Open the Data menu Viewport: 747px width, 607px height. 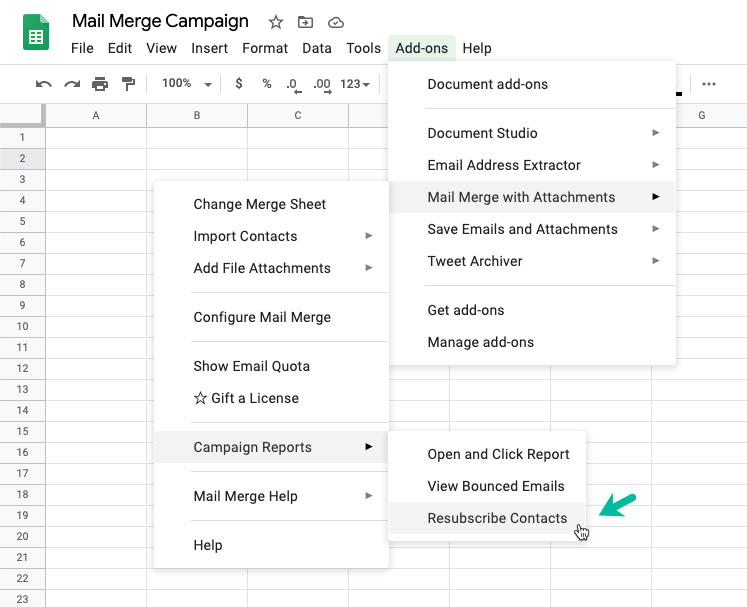point(317,48)
